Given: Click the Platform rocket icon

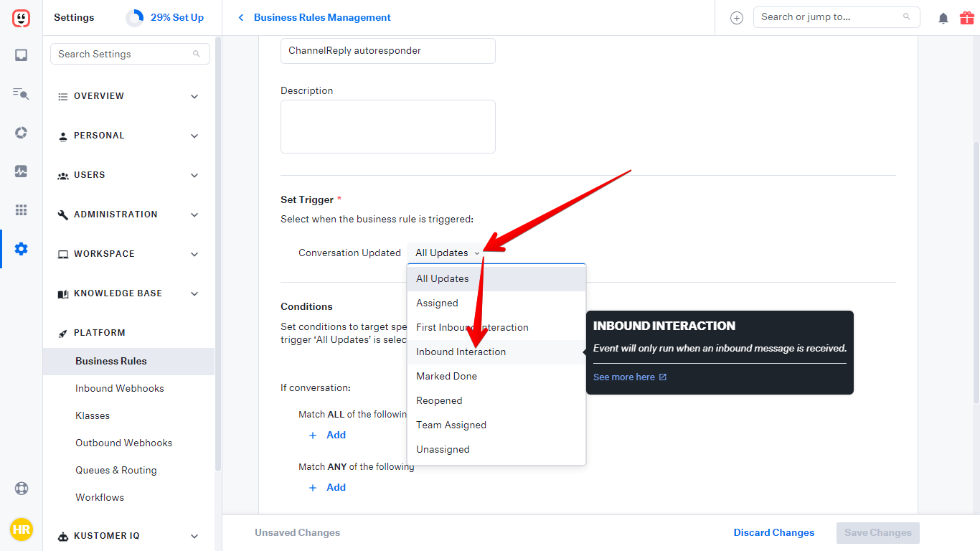Looking at the screenshot, I should (x=62, y=333).
